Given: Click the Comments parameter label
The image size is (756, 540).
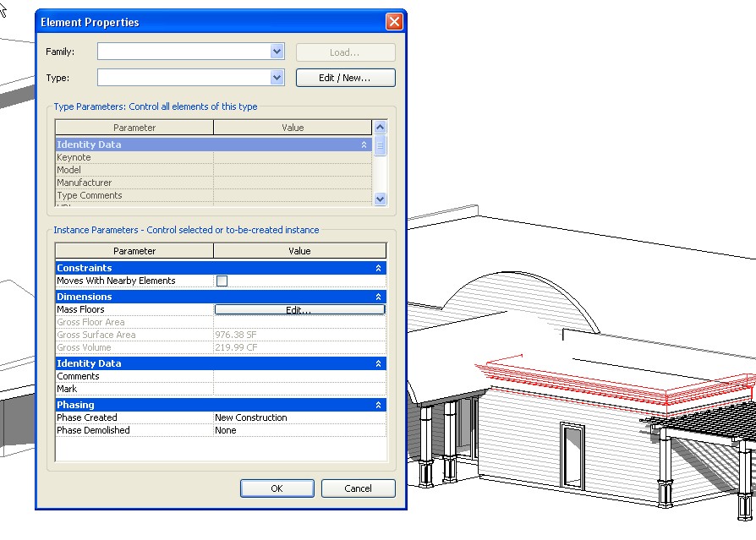Looking at the screenshot, I should click(x=78, y=376).
